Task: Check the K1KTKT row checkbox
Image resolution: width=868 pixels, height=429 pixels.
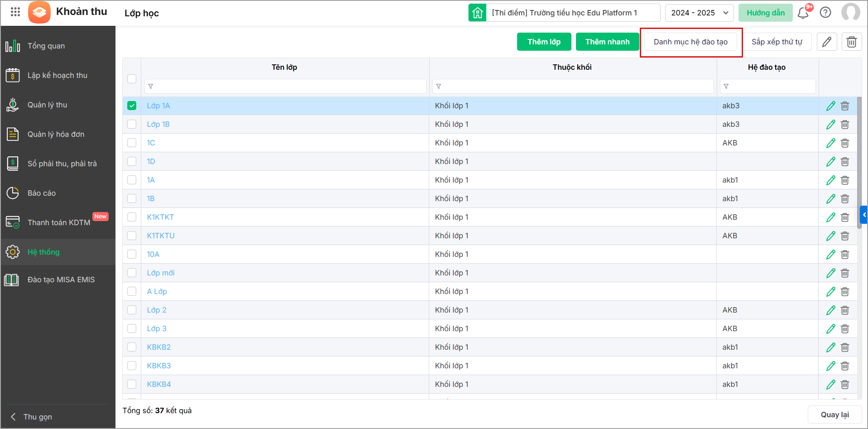Action: [x=132, y=217]
